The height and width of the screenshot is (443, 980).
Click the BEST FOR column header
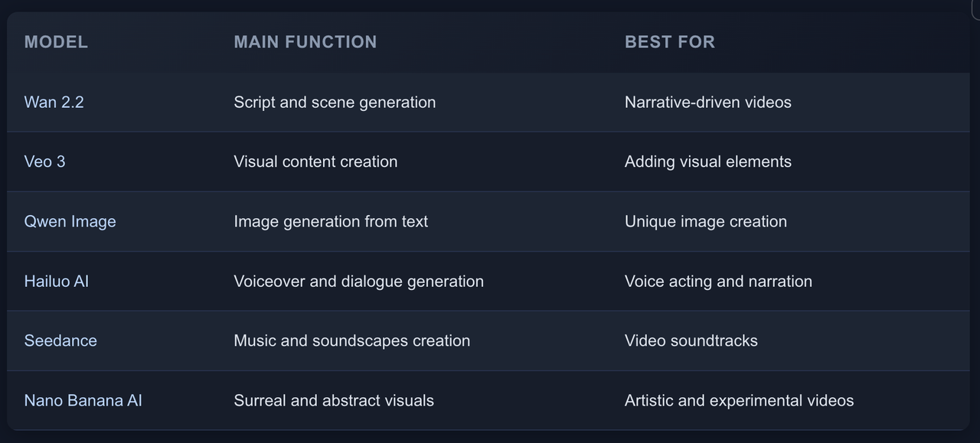(670, 42)
